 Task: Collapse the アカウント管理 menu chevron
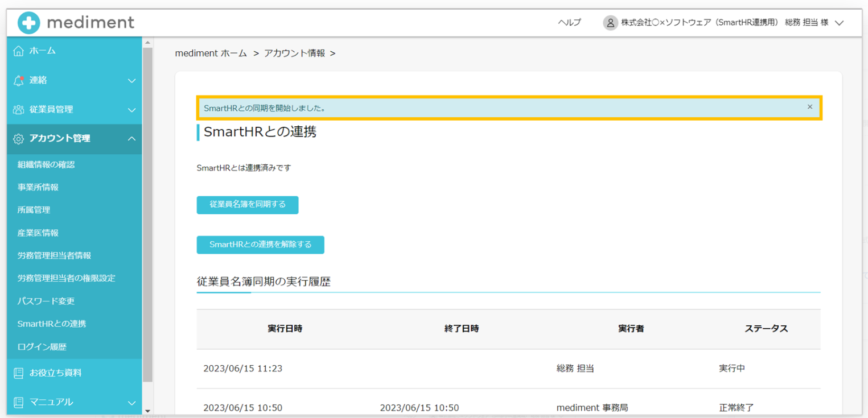coord(131,139)
